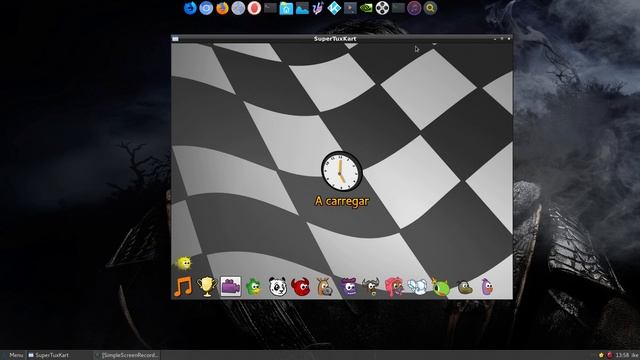Open the white four-dot gamepad dock icon
The image size is (640, 360).
coord(382,8)
